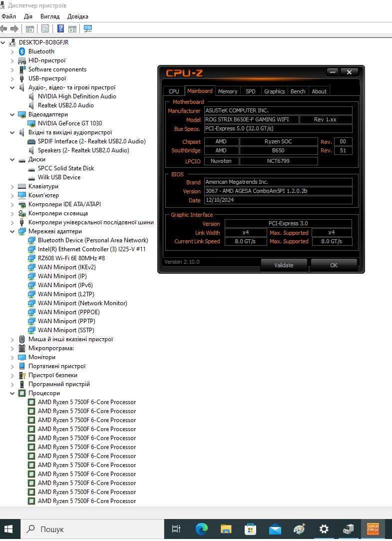392x541 pixels.
Task: Select Bluetooth Device (Personal Area Network)
Action: (93, 240)
